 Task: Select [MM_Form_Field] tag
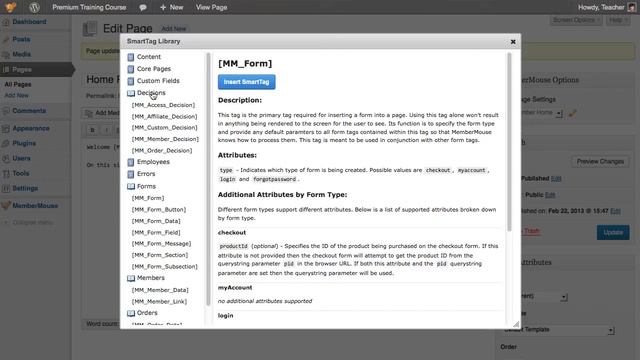pyautogui.click(x=156, y=232)
